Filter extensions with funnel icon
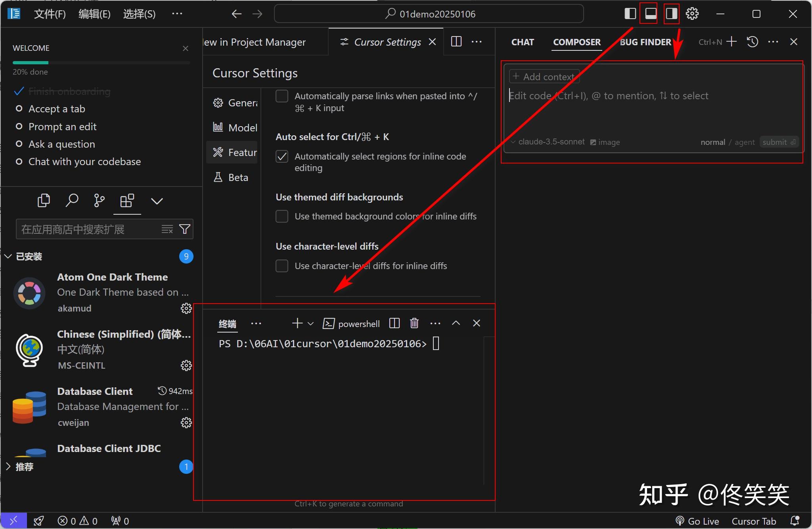 point(185,229)
